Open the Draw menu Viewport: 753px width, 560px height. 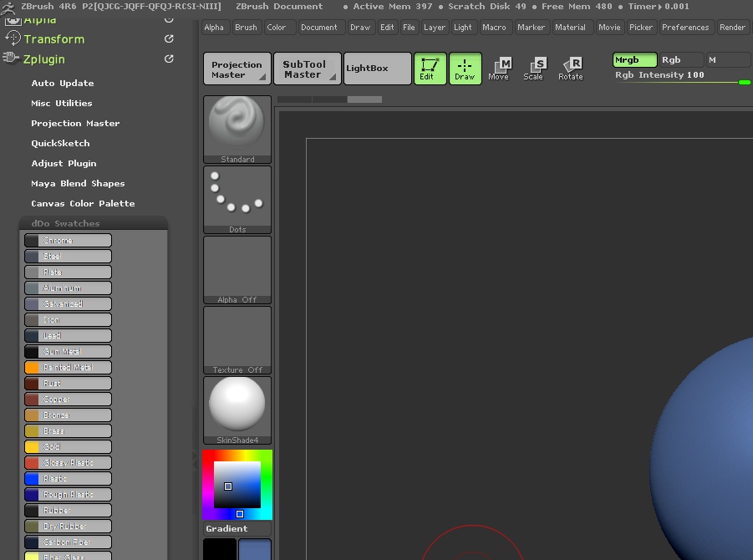click(360, 28)
